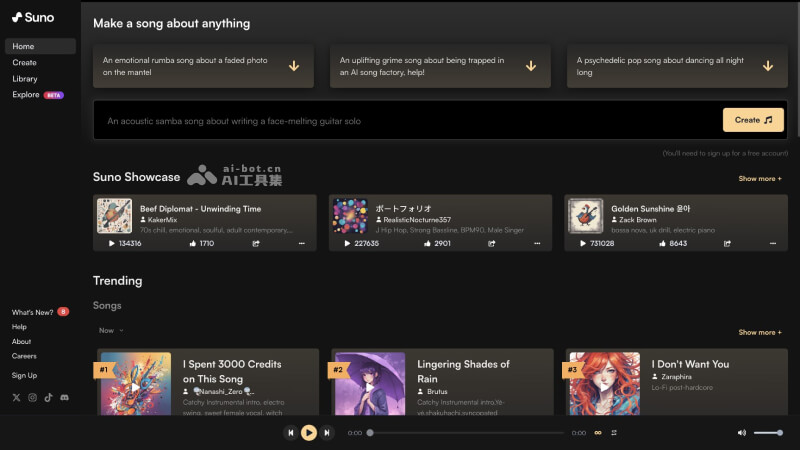Click Show more beside Suno Showcase
Viewport: 800px width, 450px height.
pos(760,179)
